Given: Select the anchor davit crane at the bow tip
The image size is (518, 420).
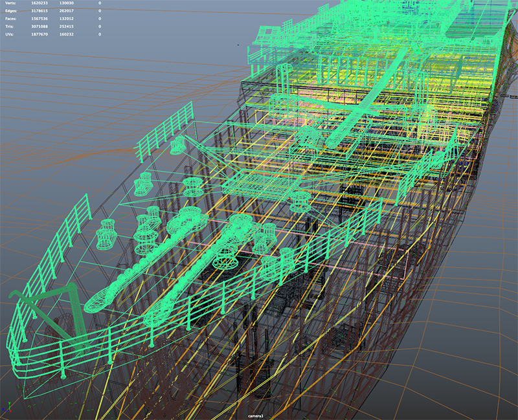Looking at the screenshot, I should (x=45, y=311).
